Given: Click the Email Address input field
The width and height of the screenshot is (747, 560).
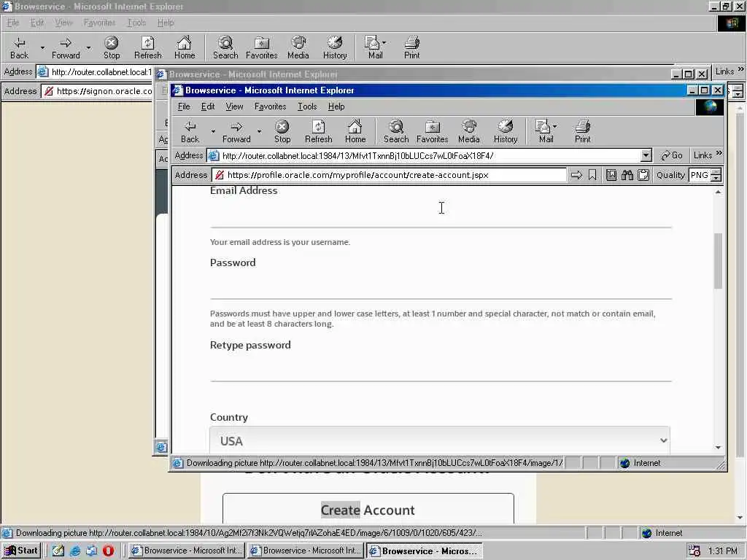Looking at the screenshot, I should pos(441,214).
